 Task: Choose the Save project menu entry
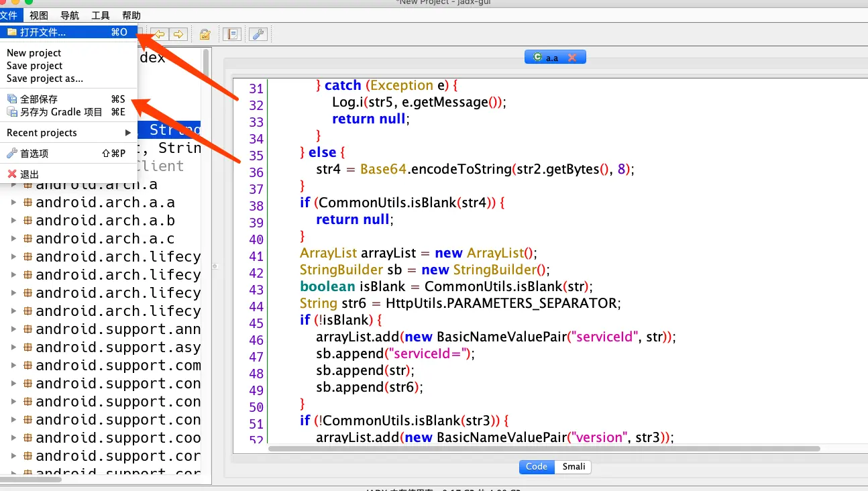[68, 66]
